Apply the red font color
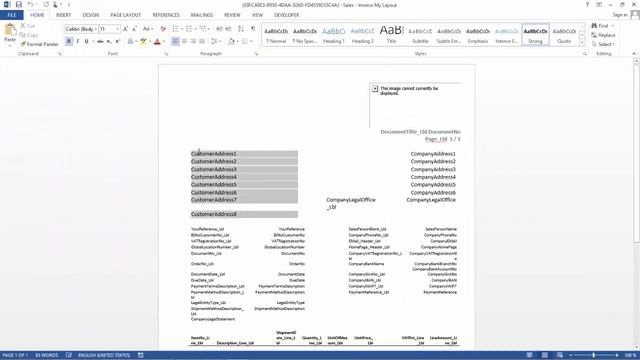This screenshot has width=640, height=360. [x=157, y=41]
